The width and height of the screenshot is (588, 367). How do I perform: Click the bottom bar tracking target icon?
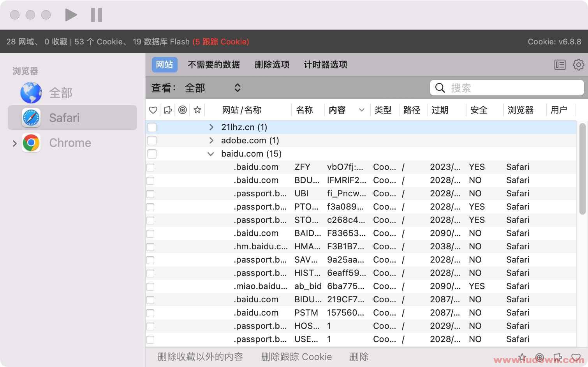point(540,357)
